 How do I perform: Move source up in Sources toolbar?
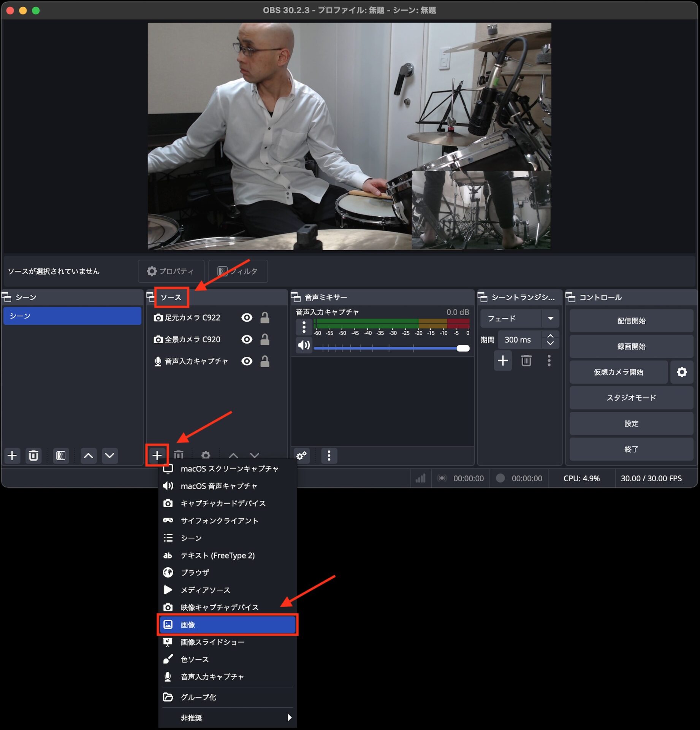click(x=233, y=455)
